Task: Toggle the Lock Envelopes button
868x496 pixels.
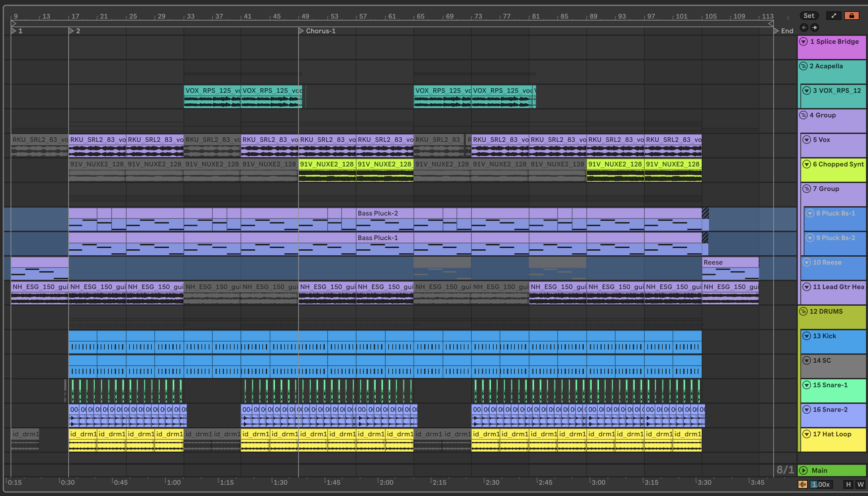Action: 851,16
